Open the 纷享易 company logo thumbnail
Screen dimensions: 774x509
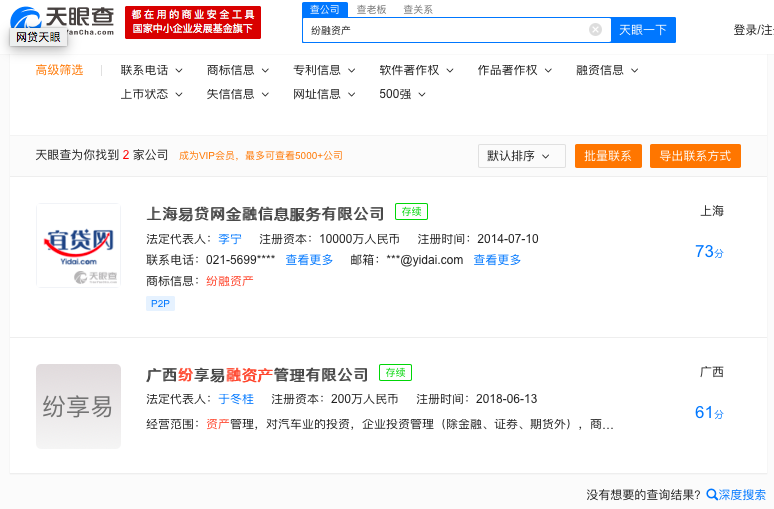click(78, 406)
